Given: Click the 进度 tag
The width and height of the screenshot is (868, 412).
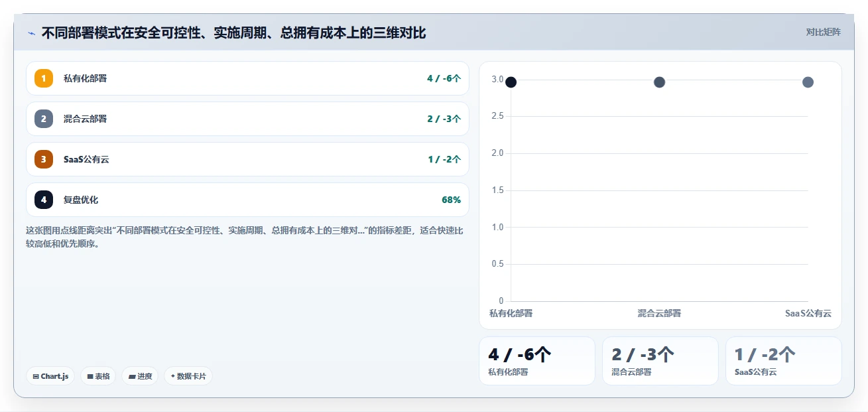Looking at the screenshot, I should click(140, 376).
